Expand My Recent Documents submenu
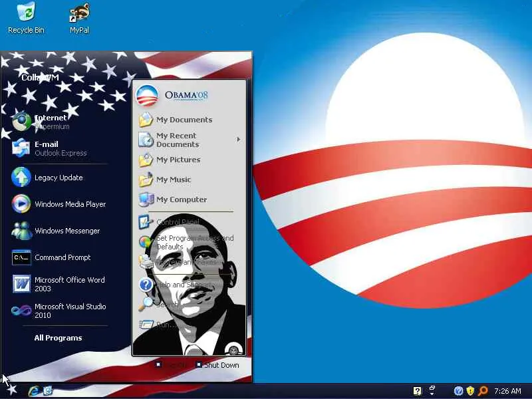 click(x=190, y=140)
